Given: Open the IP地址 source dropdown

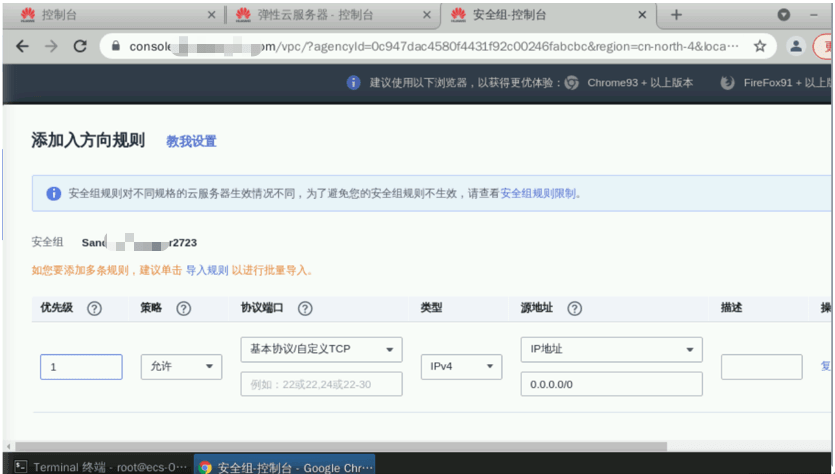Looking at the screenshot, I should [610, 349].
